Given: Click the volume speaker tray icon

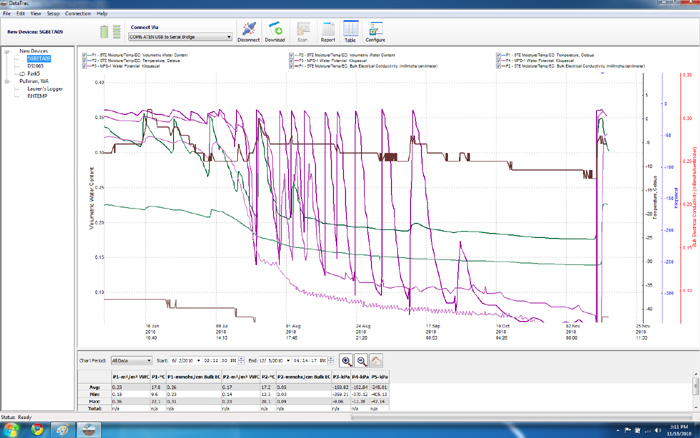Looking at the screenshot, I should 657,430.
